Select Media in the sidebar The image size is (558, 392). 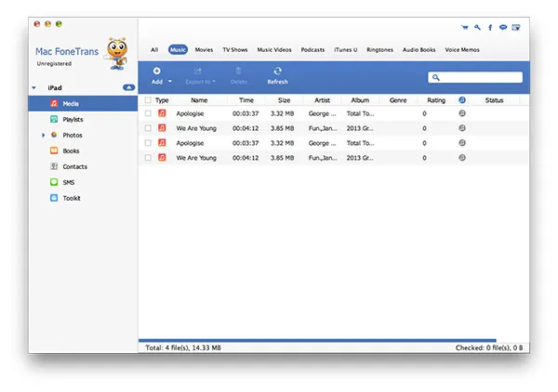[83, 104]
